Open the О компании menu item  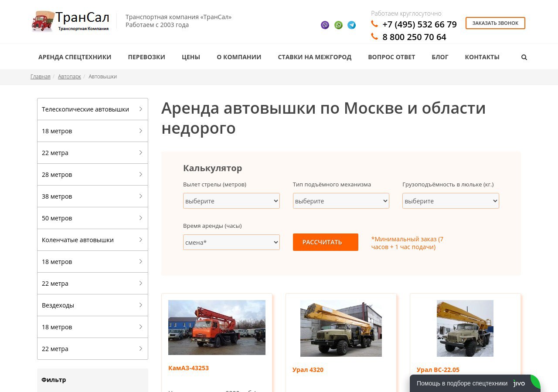coord(239,57)
